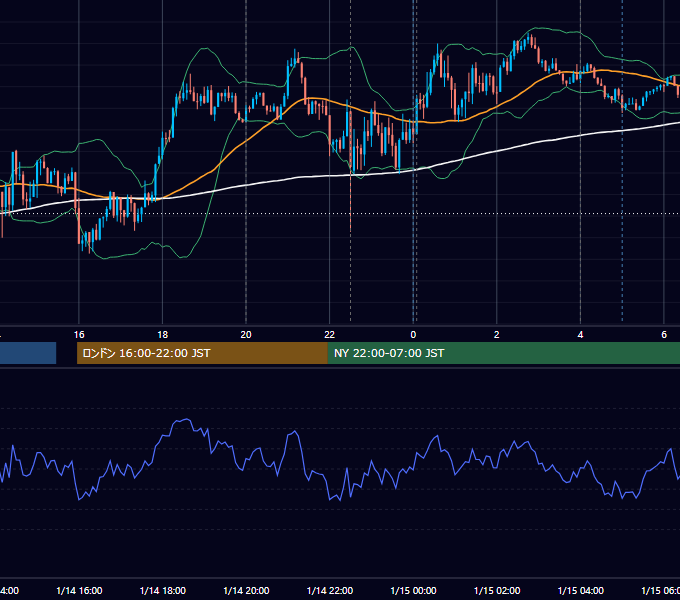Click the "22" hour label on chart axis

tap(330, 334)
